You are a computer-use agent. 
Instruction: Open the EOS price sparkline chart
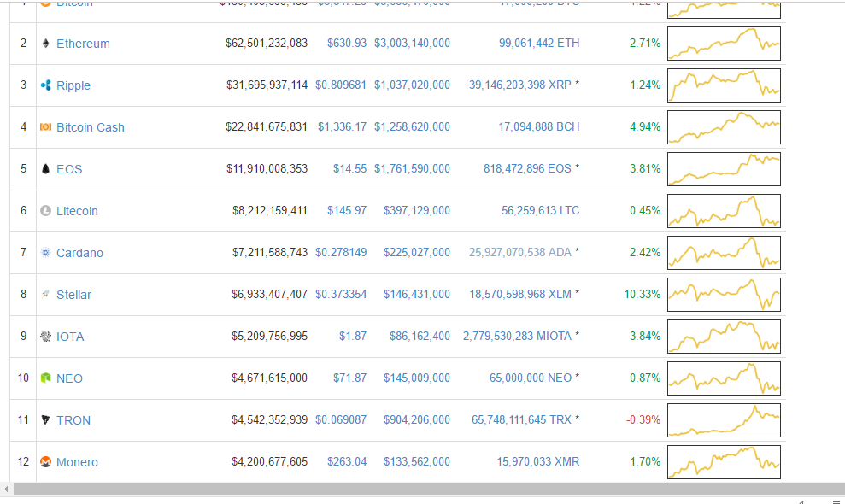(724, 169)
